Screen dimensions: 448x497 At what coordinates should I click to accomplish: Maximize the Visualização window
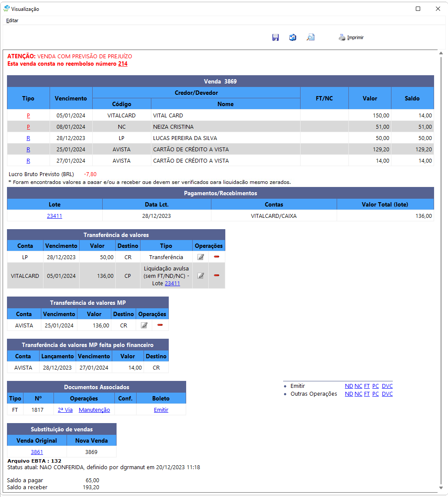(418, 9)
